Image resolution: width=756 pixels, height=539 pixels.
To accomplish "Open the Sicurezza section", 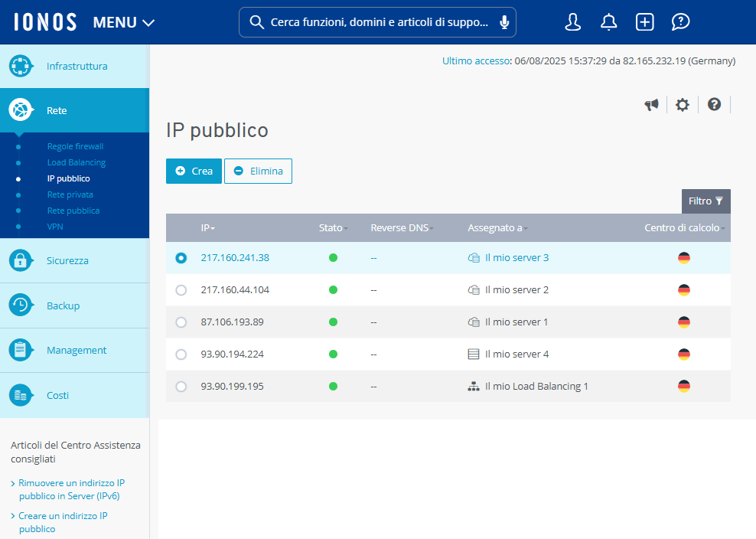I will click(x=75, y=260).
